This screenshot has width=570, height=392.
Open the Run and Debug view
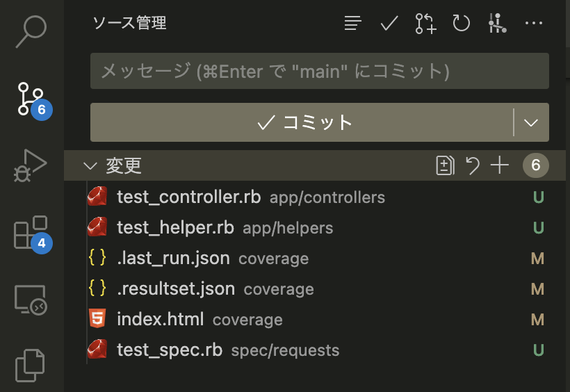[31, 165]
